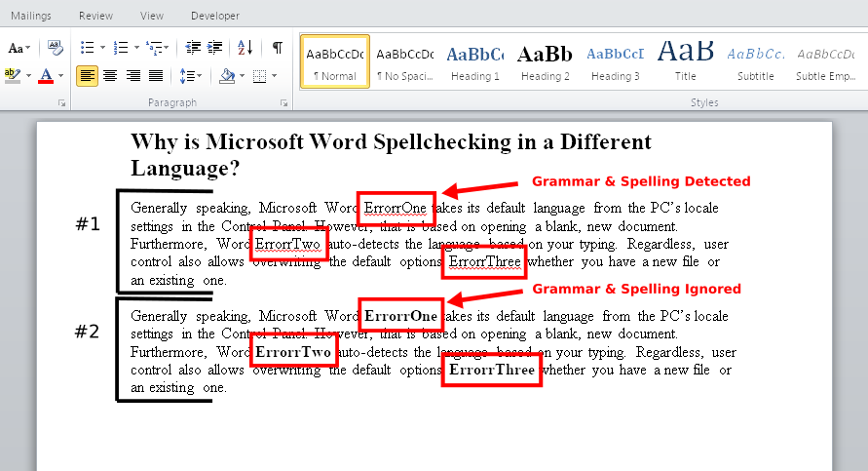Click the 'Paragraph' group label

tap(172, 102)
